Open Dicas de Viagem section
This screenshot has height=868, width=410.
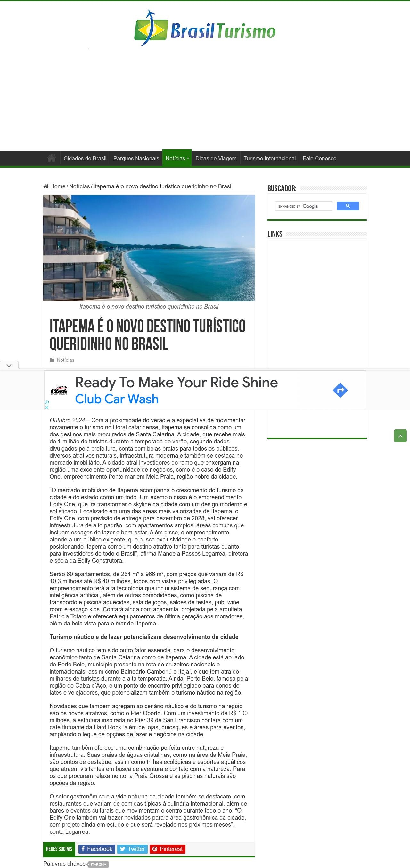216,158
